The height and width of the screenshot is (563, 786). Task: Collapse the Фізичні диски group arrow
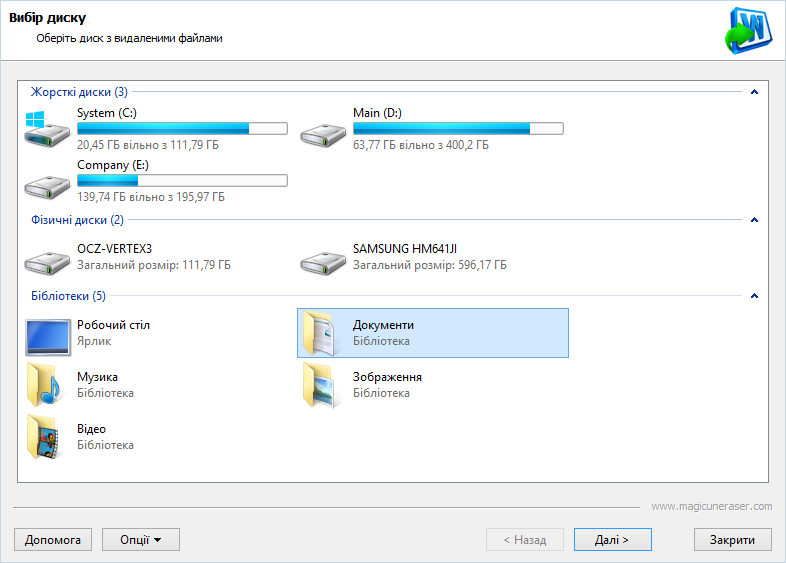coord(754,220)
